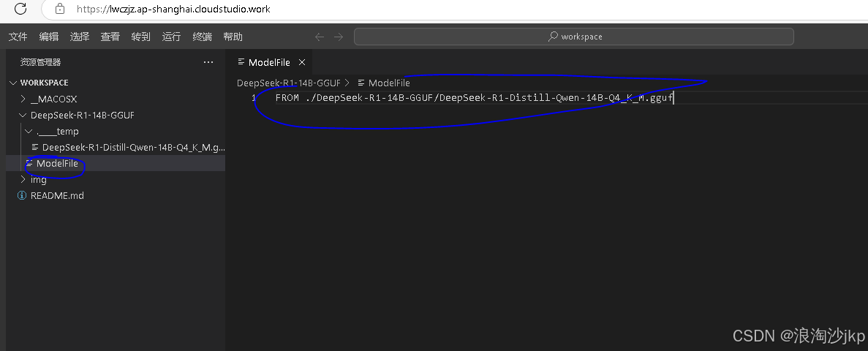This screenshot has width=868, height=351.
Task: Click the browser address bar URL
Action: pyautogui.click(x=173, y=9)
